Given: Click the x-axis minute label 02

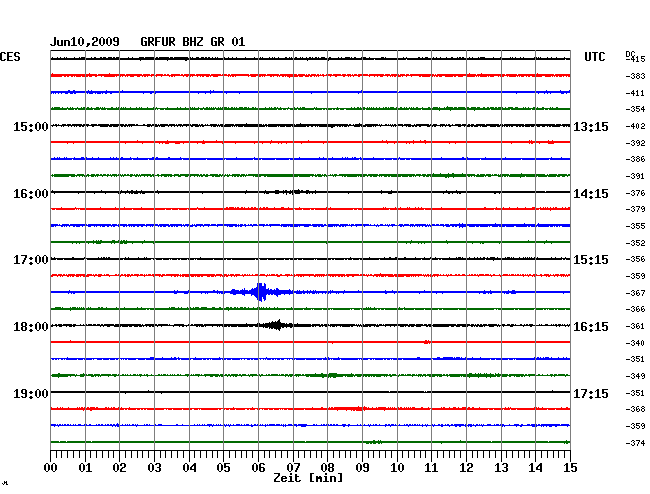Looking at the screenshot, I should point(119,468).
